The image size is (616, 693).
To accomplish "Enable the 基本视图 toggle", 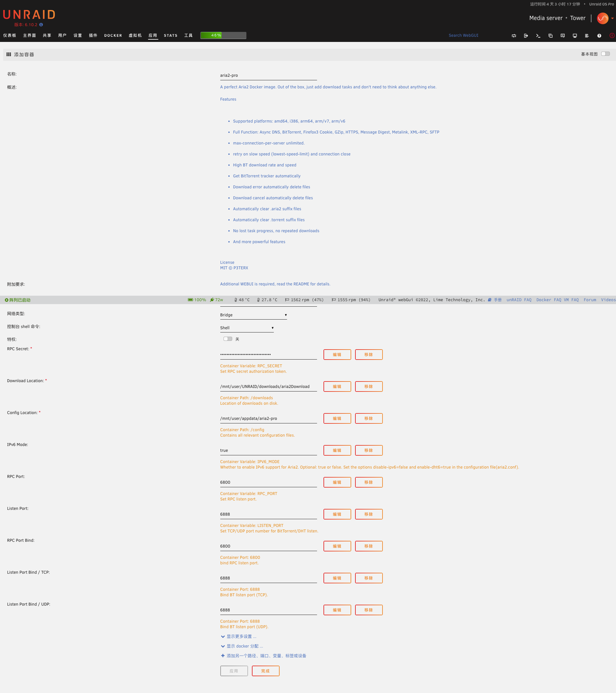I will point(605,54).
